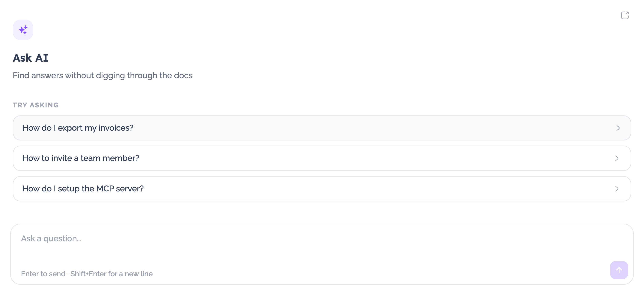
Task: Click 'Find answers without digging through the docs'
Action: [102, 75]
